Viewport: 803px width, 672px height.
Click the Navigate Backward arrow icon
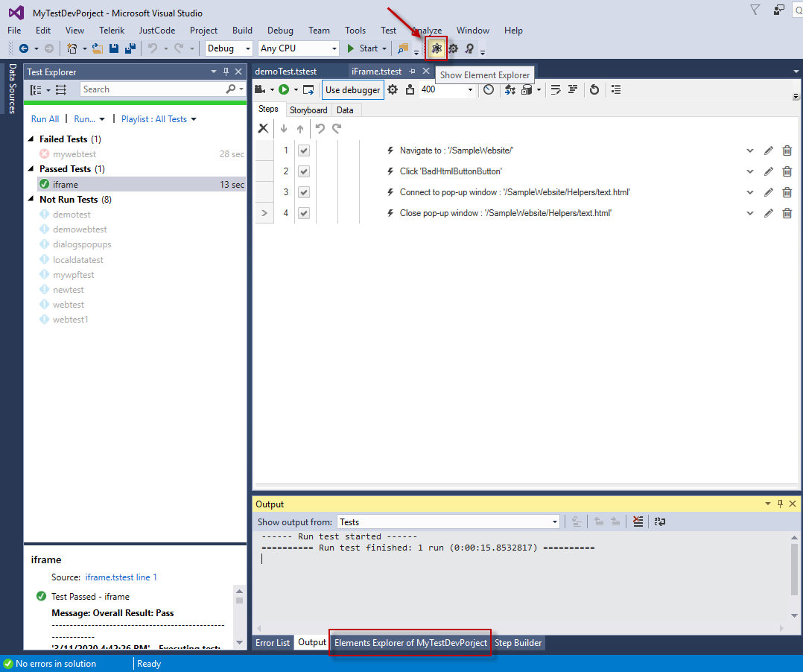click(x=24, y=48)
